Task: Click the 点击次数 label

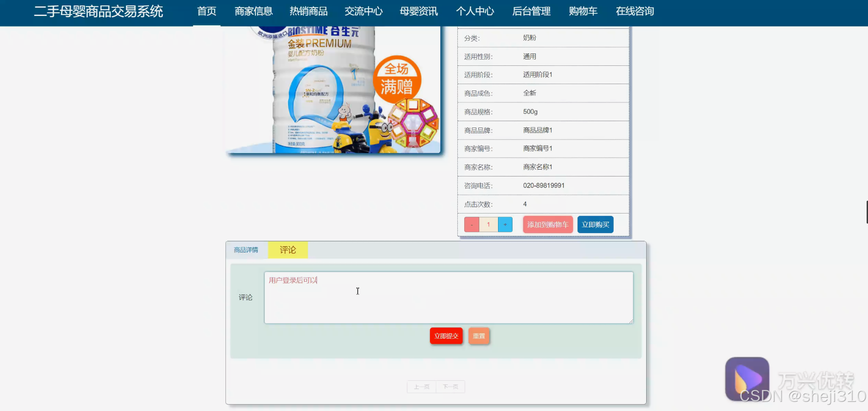Action: pyautogui.click(x=478, y=204)
